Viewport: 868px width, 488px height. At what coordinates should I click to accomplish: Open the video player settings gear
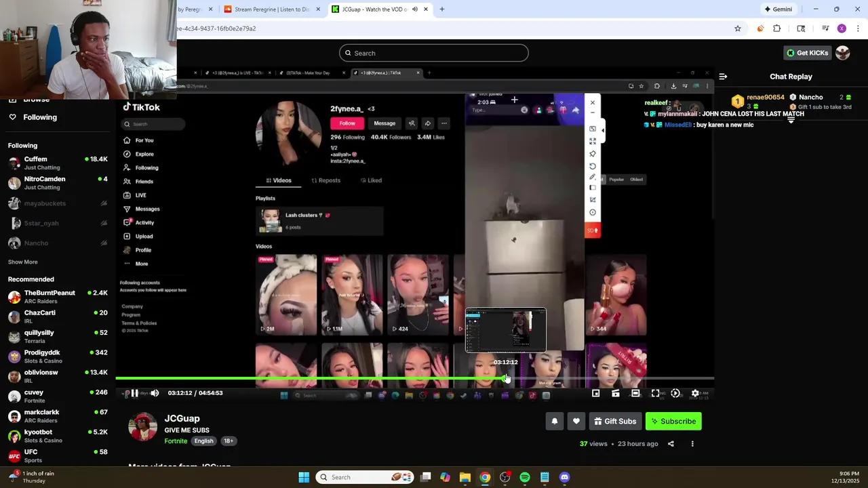coord(695,393)
